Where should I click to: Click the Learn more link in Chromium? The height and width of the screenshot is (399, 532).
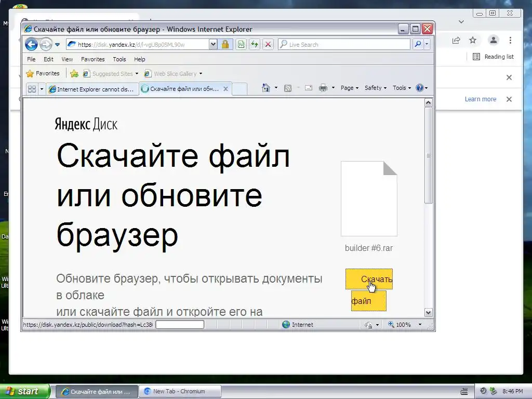[481, 99]
